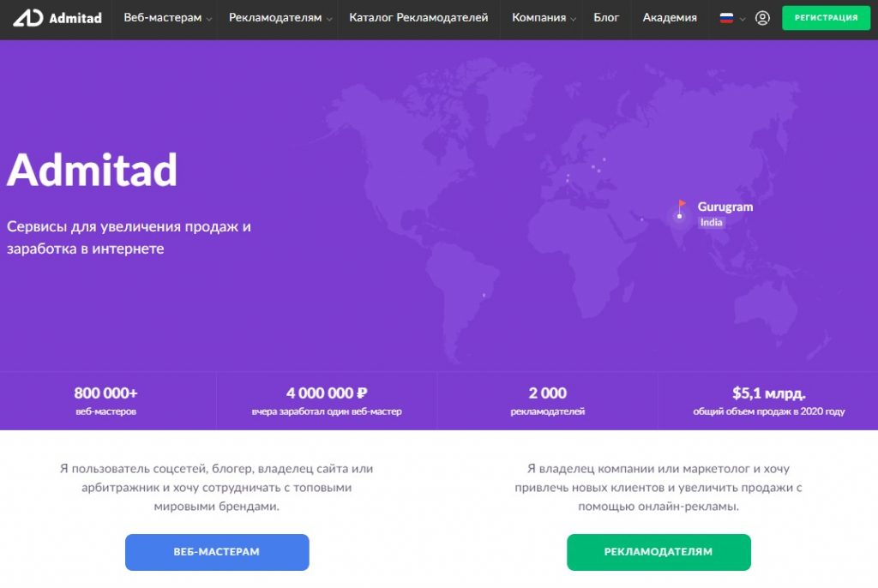Click the Admitad logo in the header

click(57, 18)
